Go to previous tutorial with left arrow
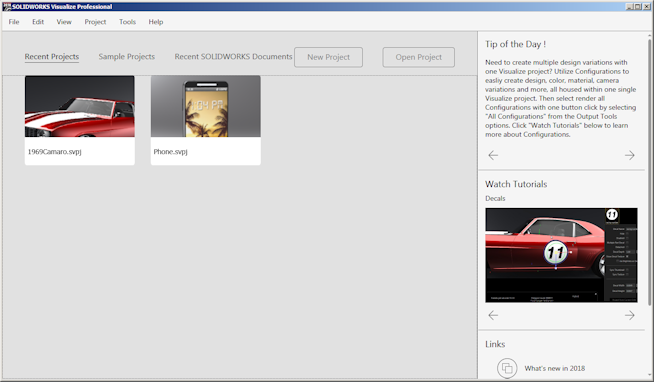 [x=493, y=315]
